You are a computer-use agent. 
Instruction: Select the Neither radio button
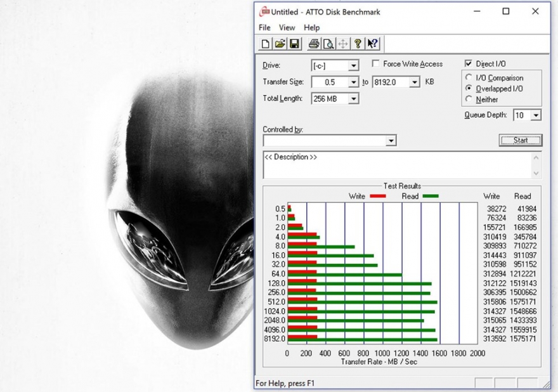click(x=470, y=99)
